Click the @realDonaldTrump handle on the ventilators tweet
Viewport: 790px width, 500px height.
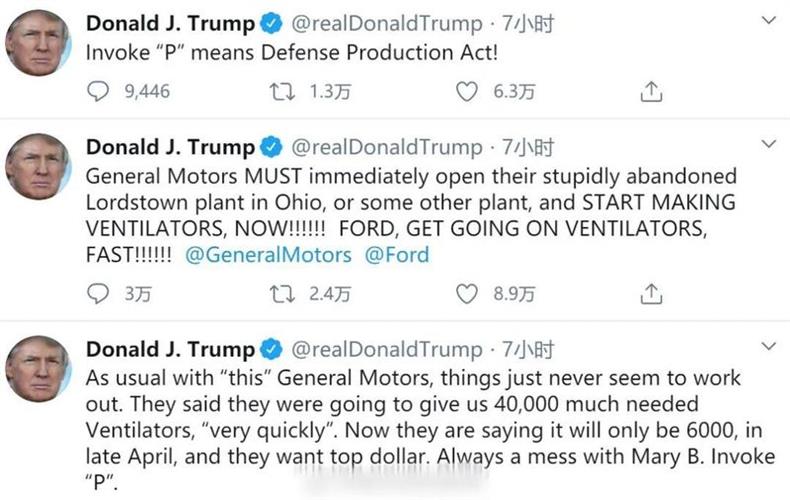pyautogui.click(x=388, y=148)
